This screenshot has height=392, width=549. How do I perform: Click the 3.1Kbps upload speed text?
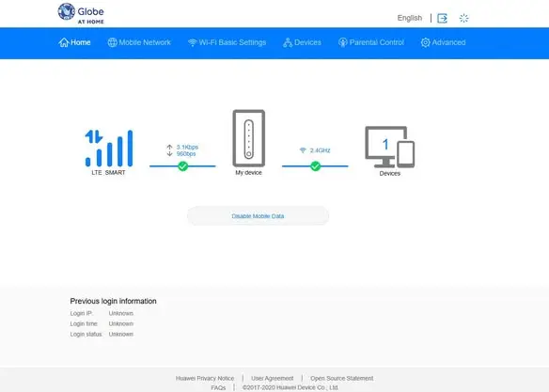point(187,147)
